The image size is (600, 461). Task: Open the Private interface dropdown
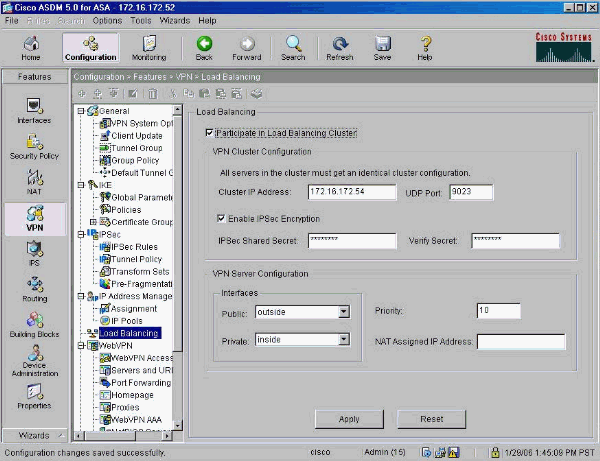(x=344, y=339)
